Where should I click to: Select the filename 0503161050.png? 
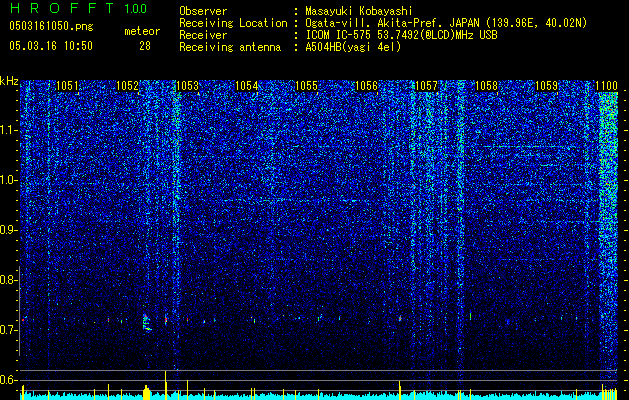51,26
